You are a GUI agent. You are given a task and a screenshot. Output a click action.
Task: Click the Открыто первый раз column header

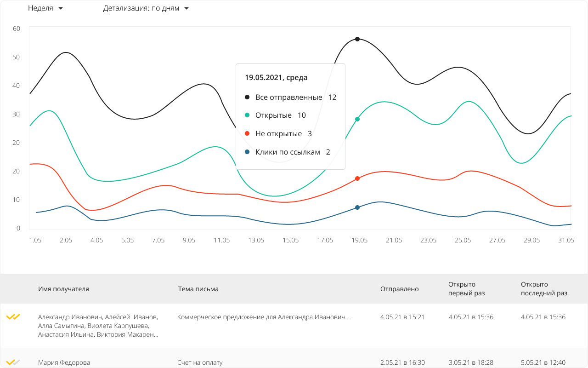(466, 289)
